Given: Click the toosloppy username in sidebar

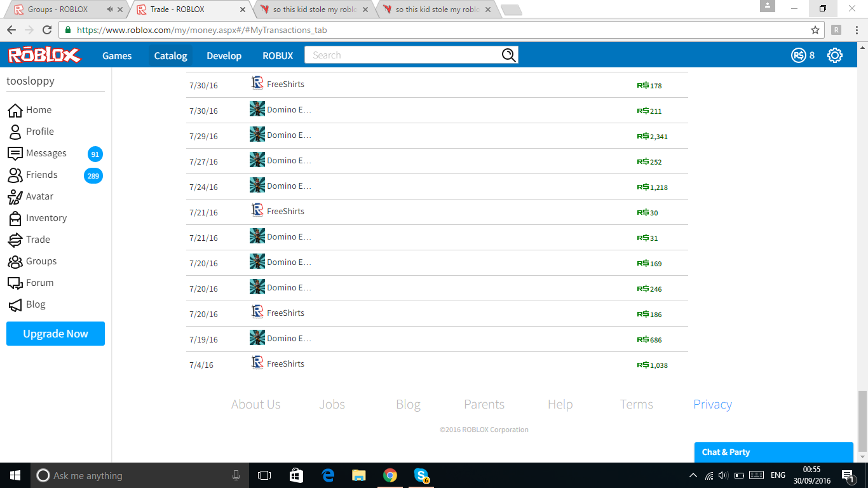Looking at the screenshot, I should tap(31, 81).
